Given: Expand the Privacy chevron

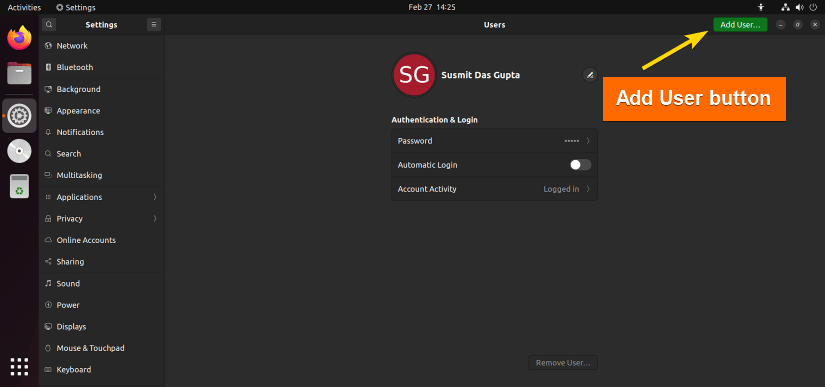Looking at the screenshot, I should 155,219.
